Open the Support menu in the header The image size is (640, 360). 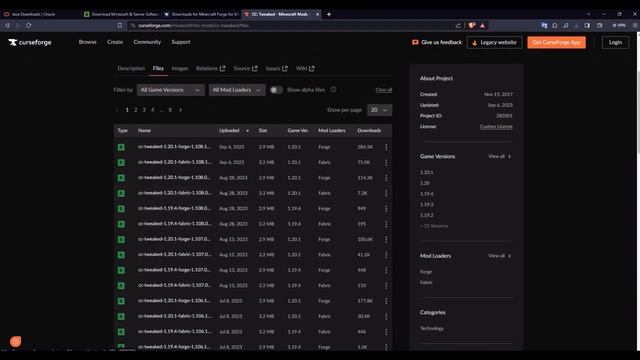tap(181, 42)
